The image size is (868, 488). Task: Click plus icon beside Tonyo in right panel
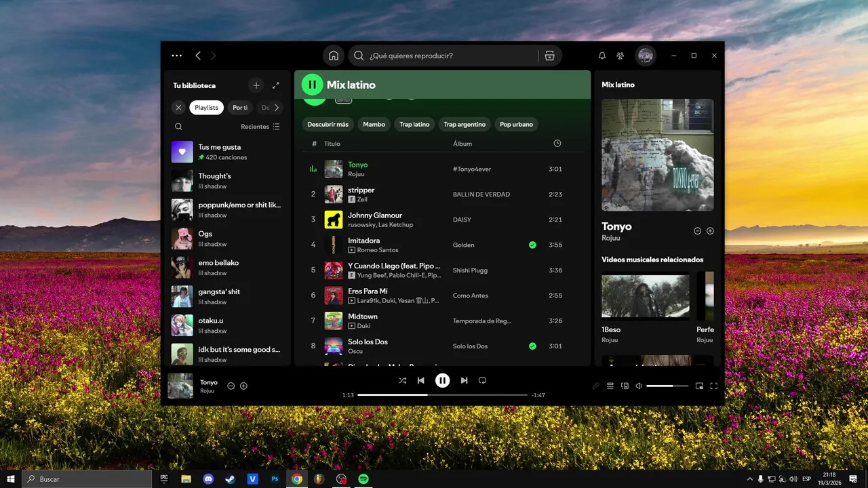coord(710,231)
